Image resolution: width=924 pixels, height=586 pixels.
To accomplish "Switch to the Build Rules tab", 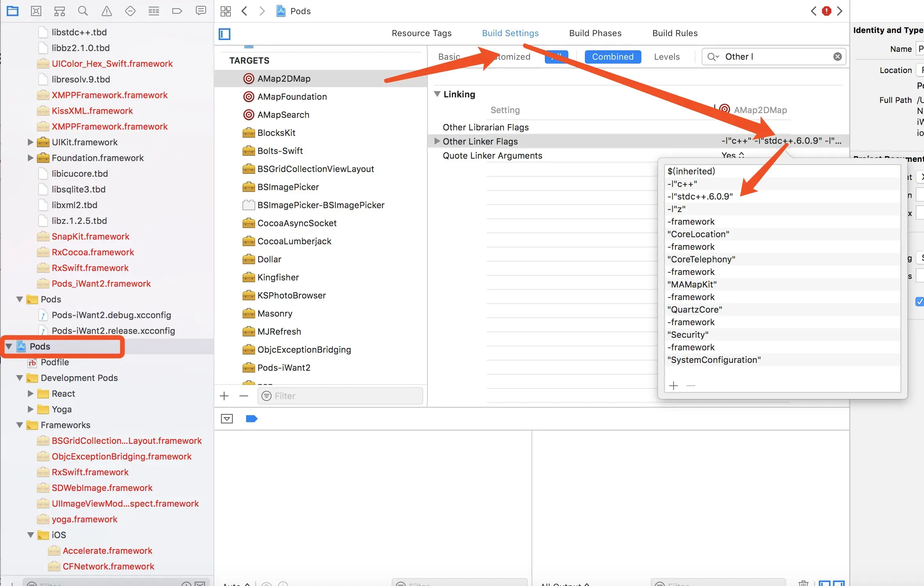I will pyautogui.click(x=675, y=33).
